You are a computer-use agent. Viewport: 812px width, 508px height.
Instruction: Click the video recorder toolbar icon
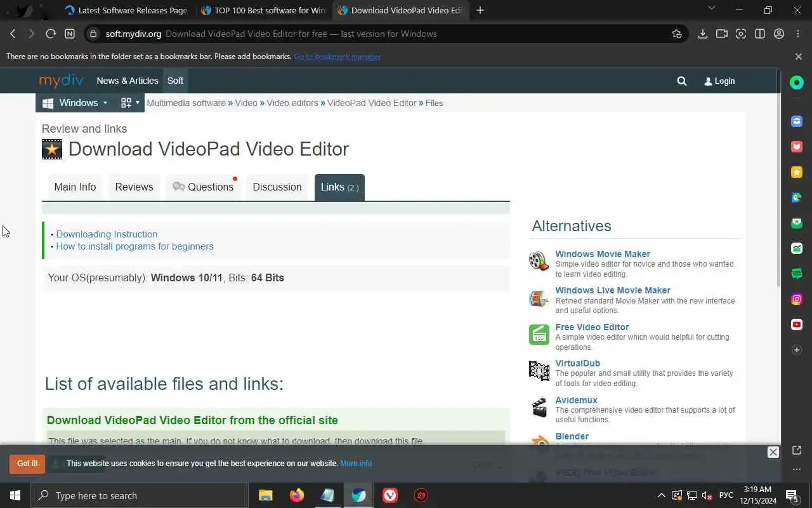[722, 34]
